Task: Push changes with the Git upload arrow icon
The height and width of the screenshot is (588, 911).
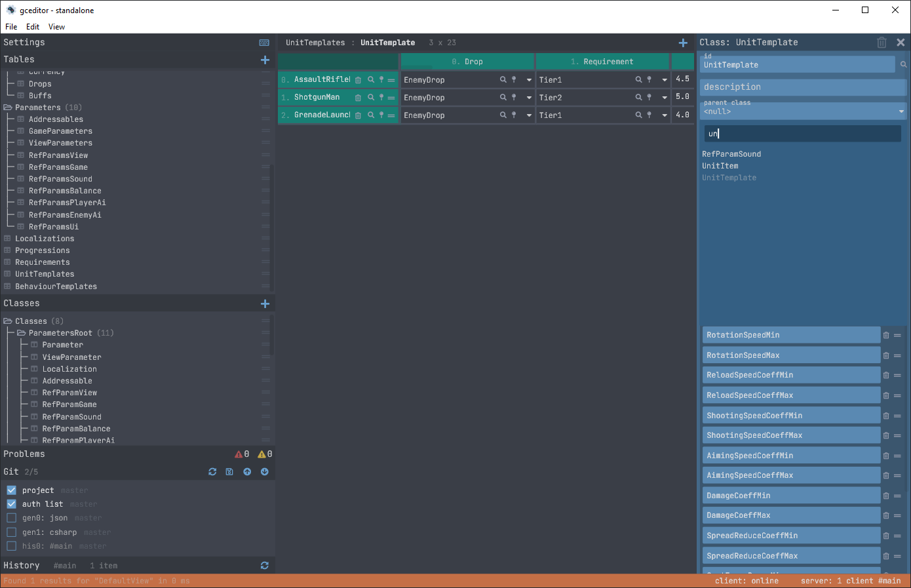Action: pos(247,471)
